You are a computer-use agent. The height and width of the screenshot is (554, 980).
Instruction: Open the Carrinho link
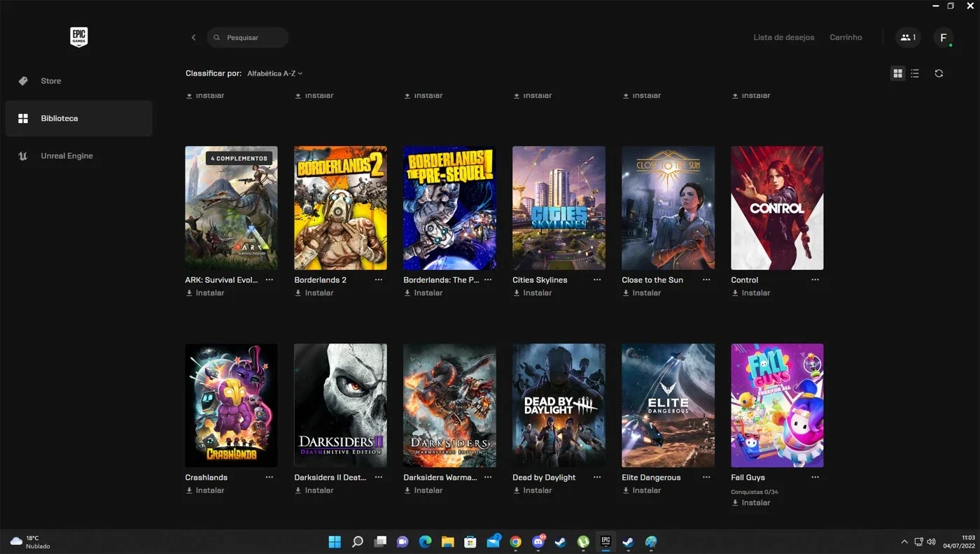click(846, 38)
